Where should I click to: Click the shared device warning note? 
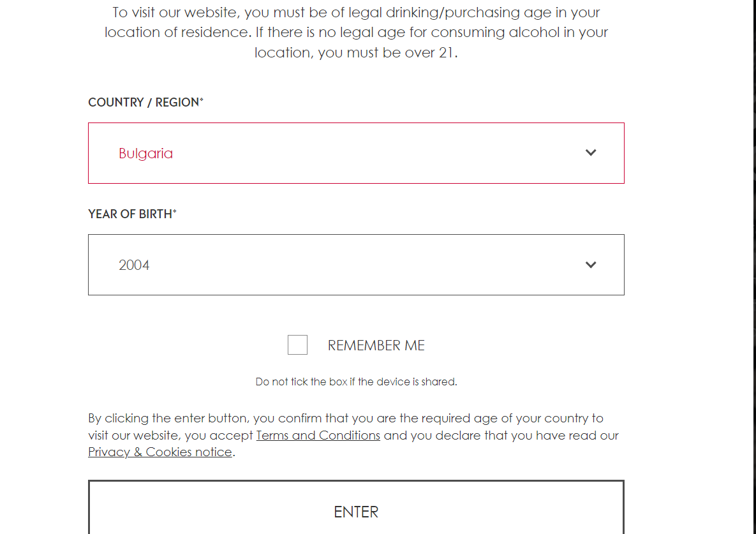coord(356,382)
